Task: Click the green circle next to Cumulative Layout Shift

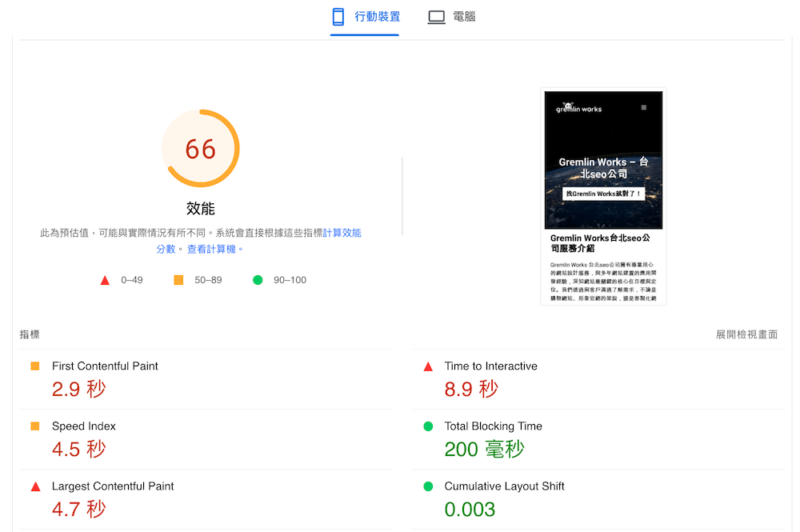Action: click(428, 486)
